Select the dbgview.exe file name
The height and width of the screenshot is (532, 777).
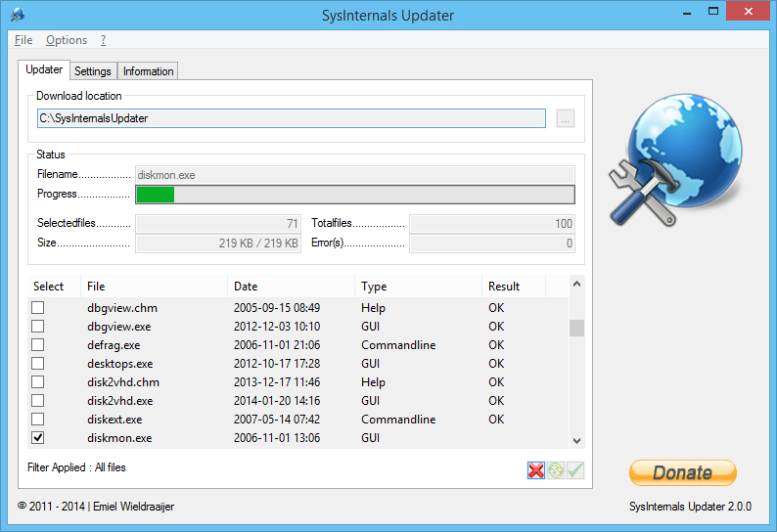coord(119,327)
